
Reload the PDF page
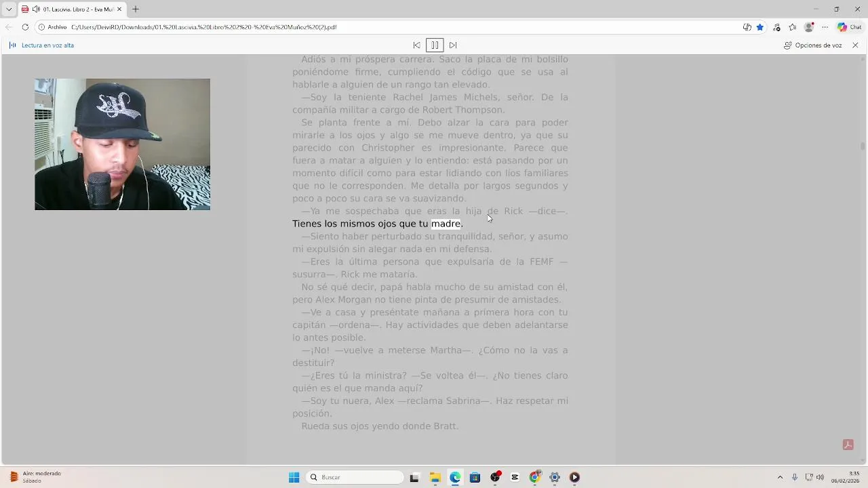click(x=25, y=27)
